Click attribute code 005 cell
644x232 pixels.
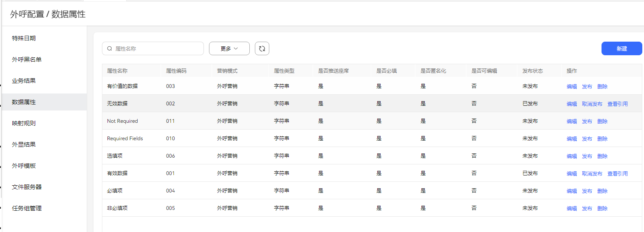click(170, 208)
